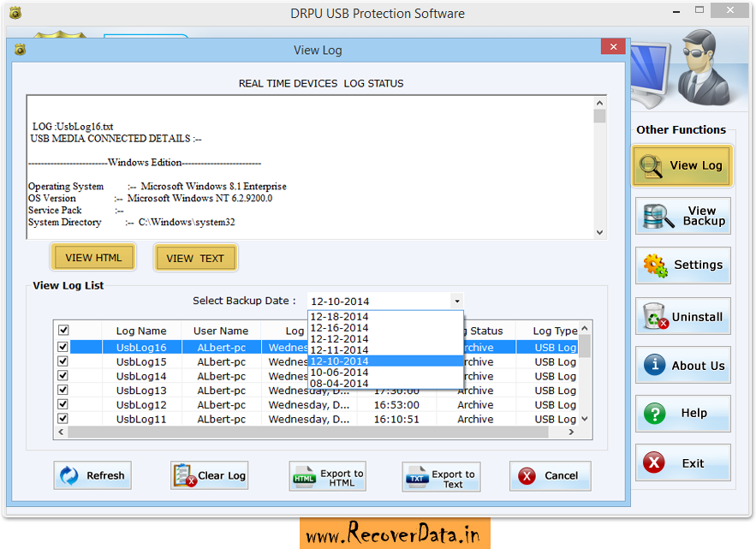Click the red Exit X icon
Viewport: 756px width, 549px height.
point(654,462)
